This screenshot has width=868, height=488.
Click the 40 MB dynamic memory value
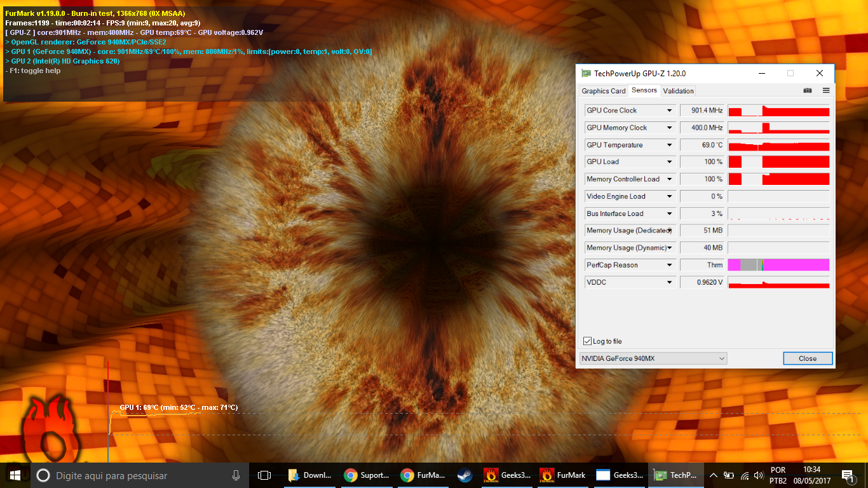click(x=702, y=248)
